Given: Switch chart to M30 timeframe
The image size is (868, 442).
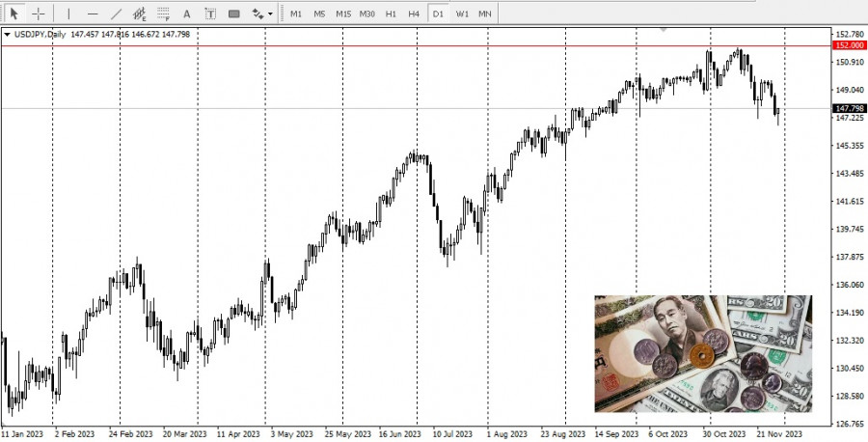Looking at the screenshot, I should (x=367, y=14).
